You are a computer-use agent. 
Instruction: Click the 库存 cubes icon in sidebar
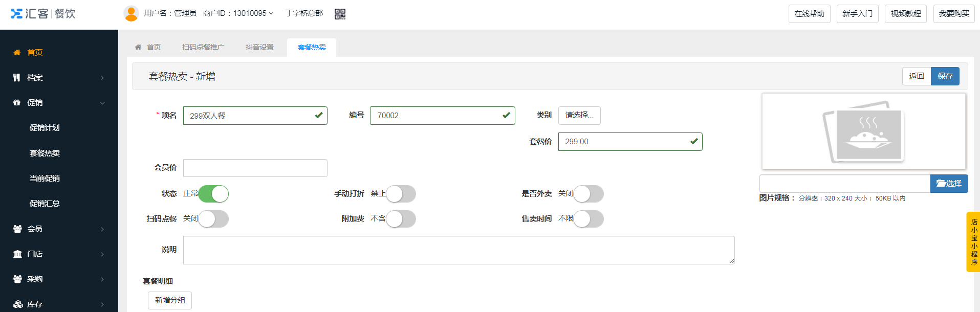click(x=18, y=304)
